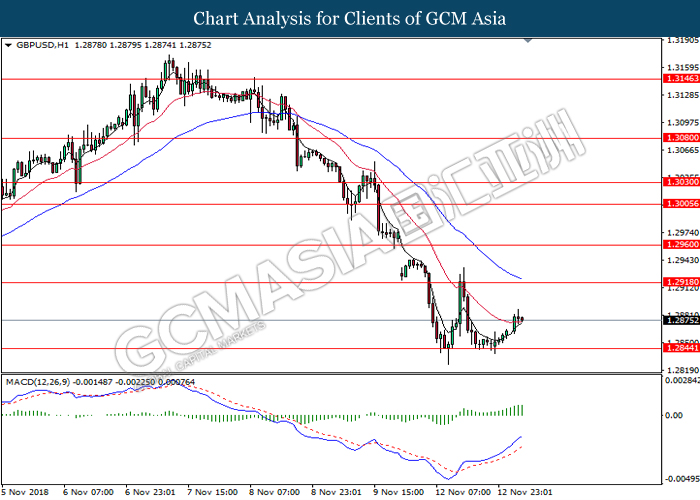Click the 12 Nov 23:01 time label
Screen dimensions: 700x500
525,492
